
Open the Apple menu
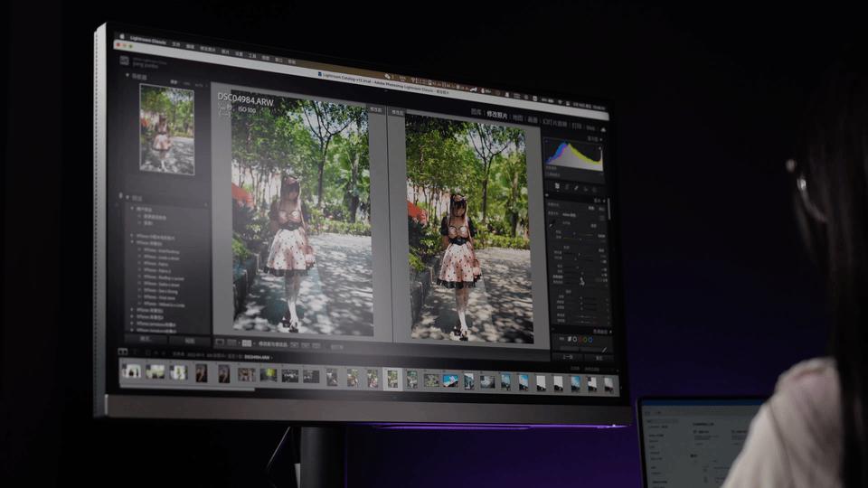click(x=122, y=36)
